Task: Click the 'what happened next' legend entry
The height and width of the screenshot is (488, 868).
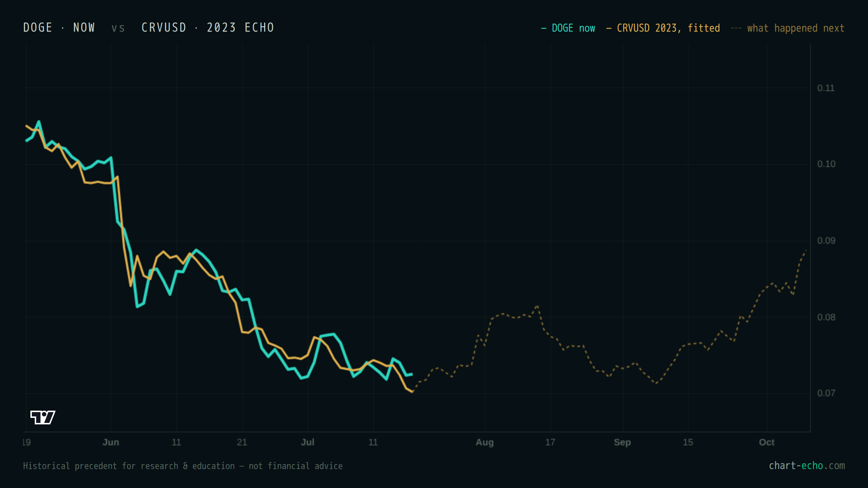Action: [x=787, y=28]
